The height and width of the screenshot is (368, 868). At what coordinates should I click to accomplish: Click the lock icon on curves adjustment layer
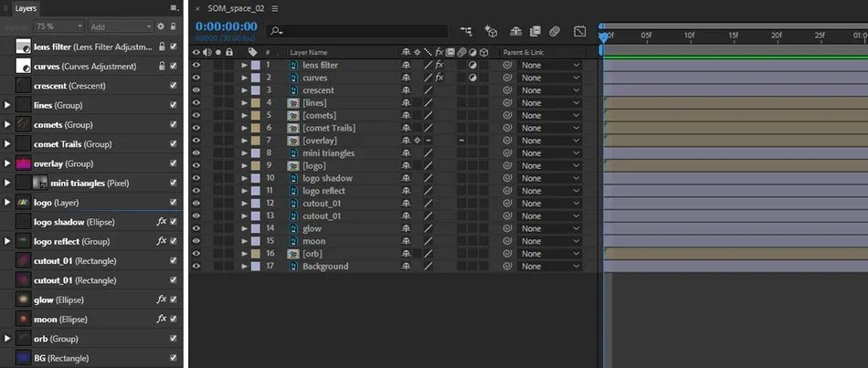pyautogui.click(x=162, y=67)
